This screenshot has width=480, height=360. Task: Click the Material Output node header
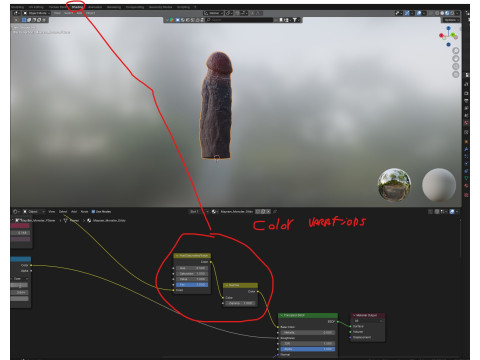coord(368,315)
